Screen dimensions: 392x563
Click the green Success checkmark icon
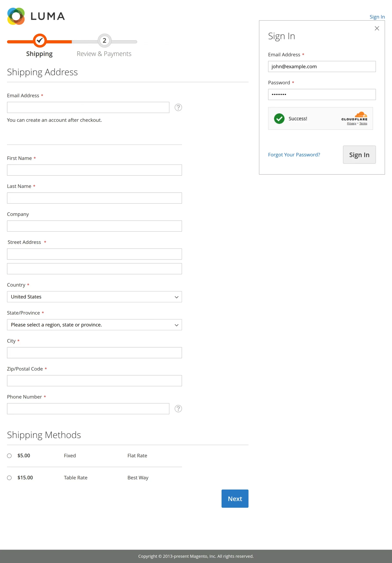coord(279,119)
